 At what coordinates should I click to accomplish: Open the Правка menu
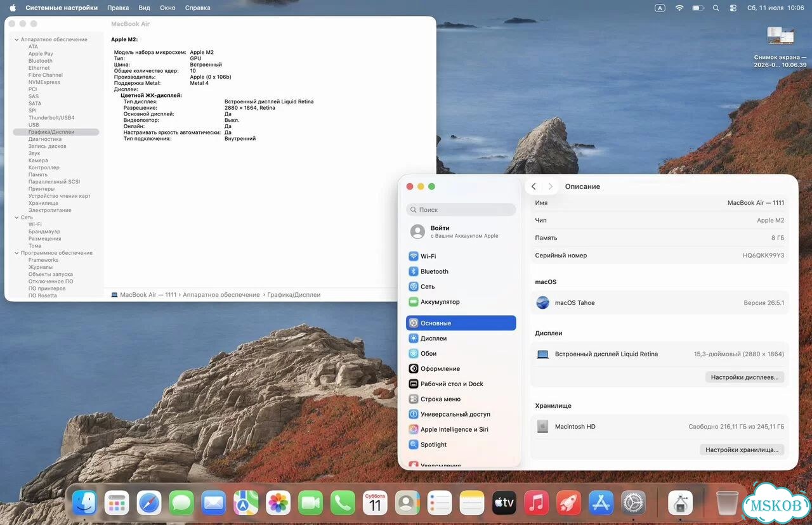118,8
